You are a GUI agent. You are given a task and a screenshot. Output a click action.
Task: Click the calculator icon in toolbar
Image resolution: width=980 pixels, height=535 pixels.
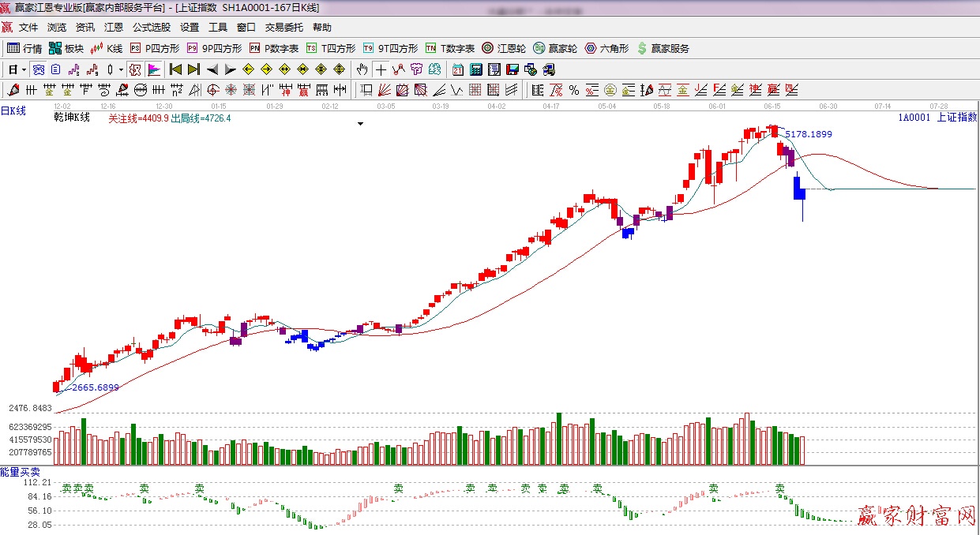476,69
